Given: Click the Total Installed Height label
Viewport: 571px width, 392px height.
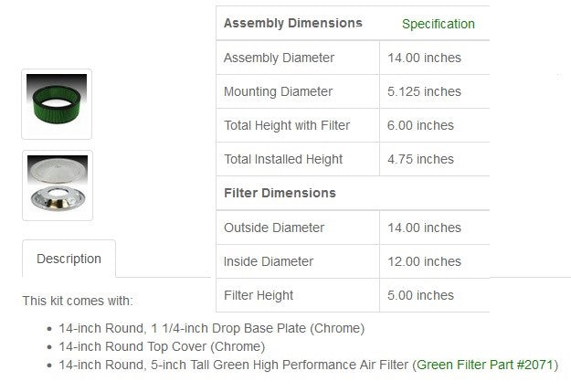Looking at the screenshot, I should tap(283, 159).
